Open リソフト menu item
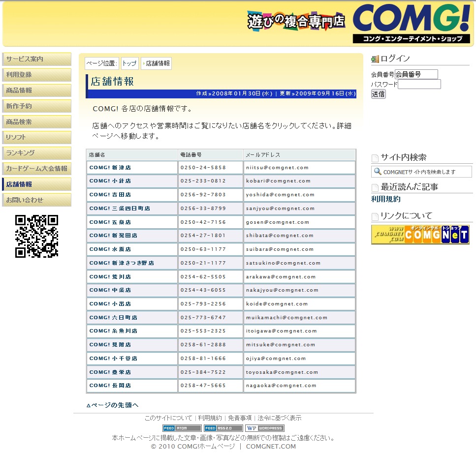Image resolution: width=476 pixels, height=454 pixels. point(37,137)
